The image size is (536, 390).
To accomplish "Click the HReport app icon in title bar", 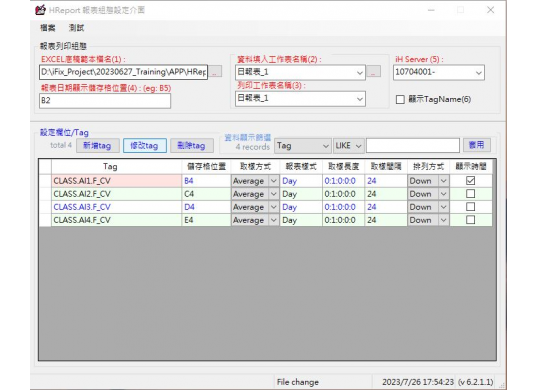I will coord(40,10).
